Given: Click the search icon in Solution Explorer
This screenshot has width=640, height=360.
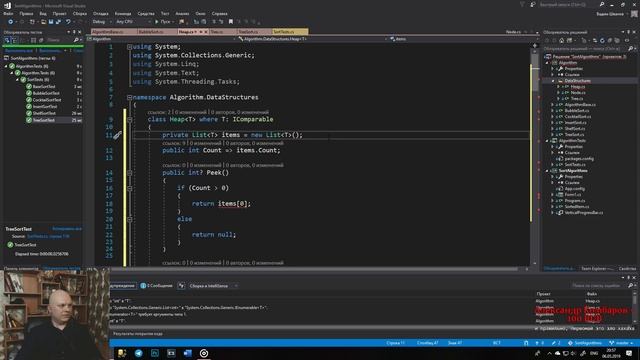Looking at the screenshot, I should point(630,49).
